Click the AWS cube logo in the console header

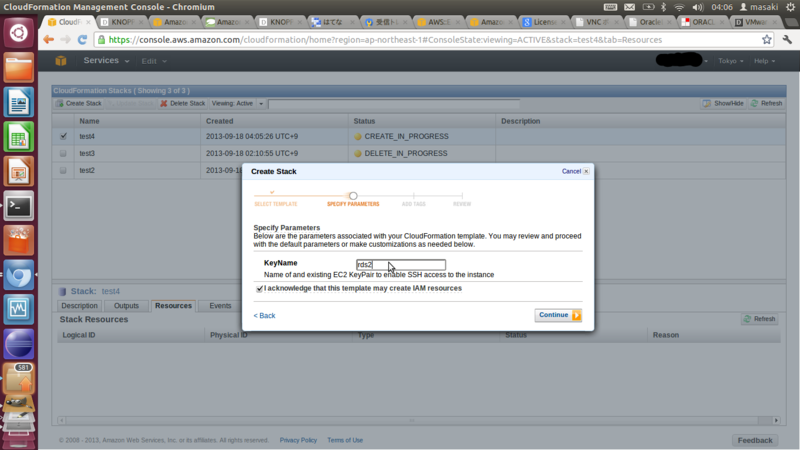pos(61,61)
